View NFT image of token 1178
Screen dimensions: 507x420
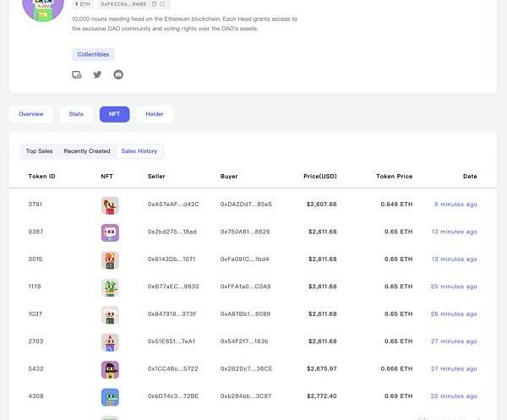[110, 286]
